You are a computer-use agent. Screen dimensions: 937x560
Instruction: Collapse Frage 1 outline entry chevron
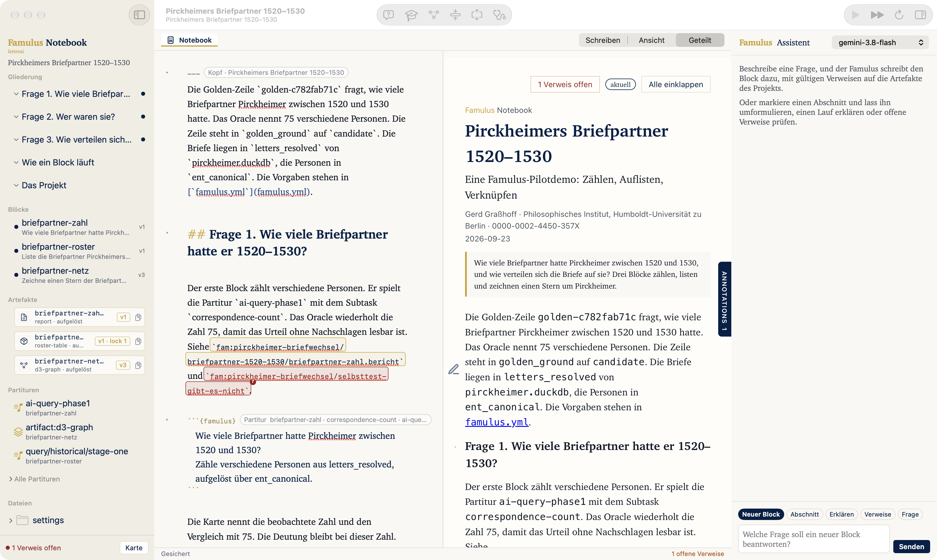coord(16,94)
